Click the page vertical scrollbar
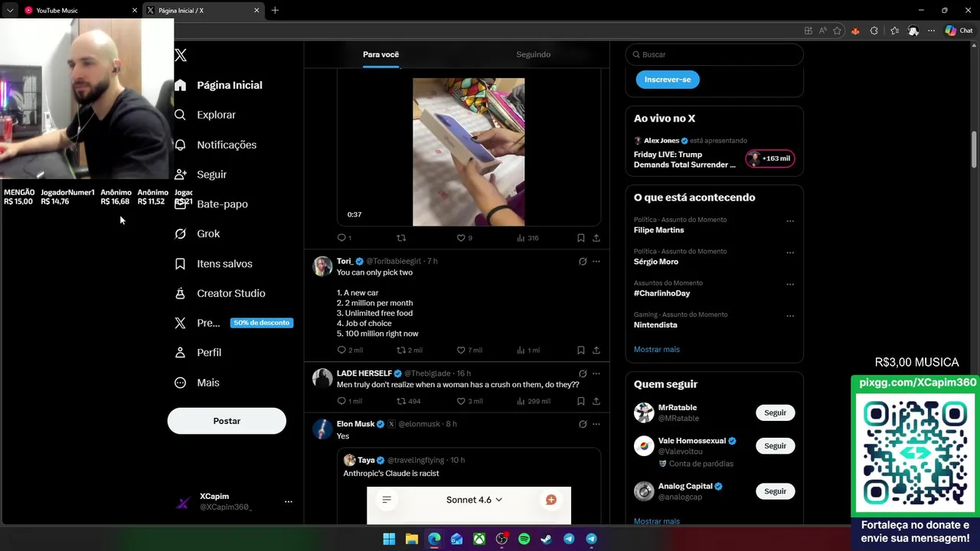The width and height of the screenshot is (980, 551). [x=974, y=150]
